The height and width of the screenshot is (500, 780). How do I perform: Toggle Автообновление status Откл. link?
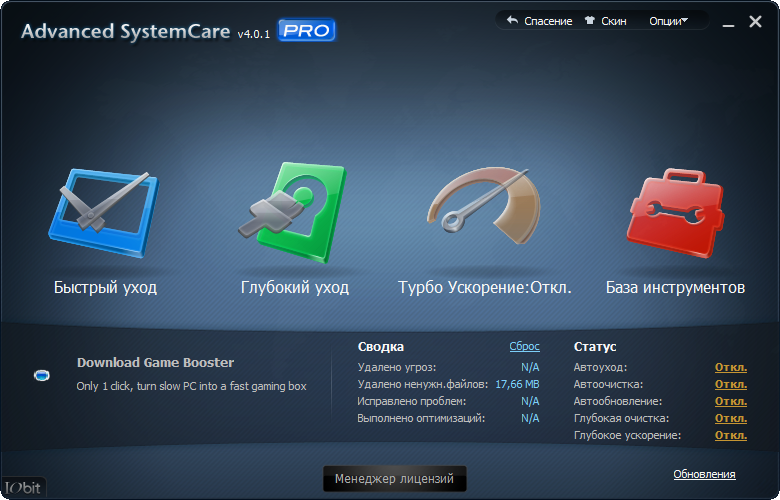(x=731, y=401)
